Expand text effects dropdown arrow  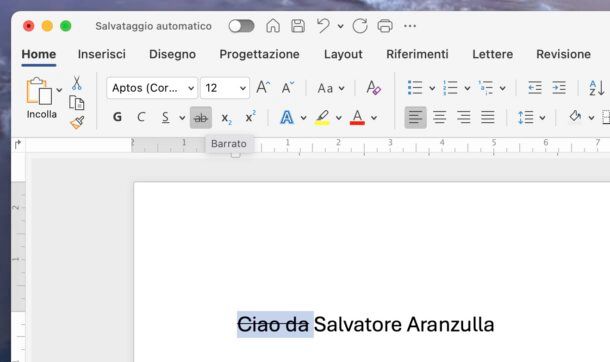[304, 117]
